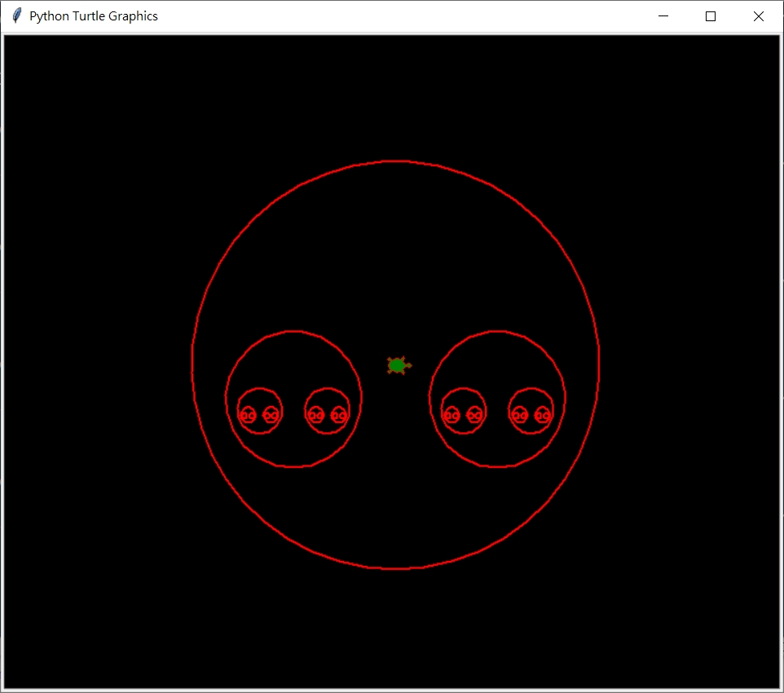Click the Python Turtle Graphics title text
This screenshot has width=784, height=693.
[x=94, y=15]
